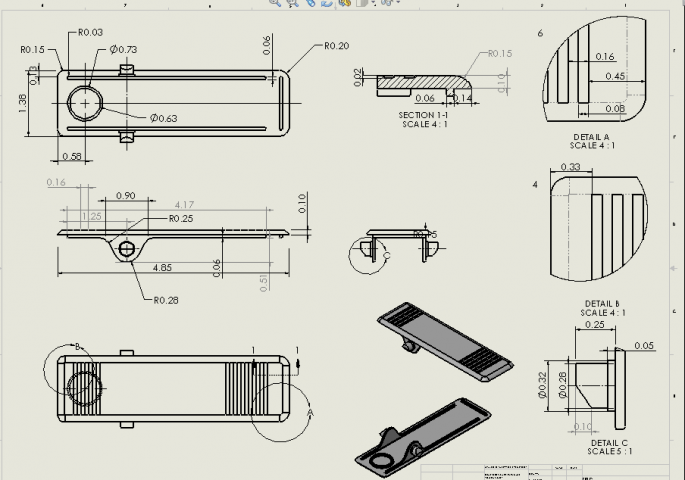Image resolution: width=685 pixels, height=480 pixels.
Task: Click the 4.17 length dimension
Action: click(184, 205)
